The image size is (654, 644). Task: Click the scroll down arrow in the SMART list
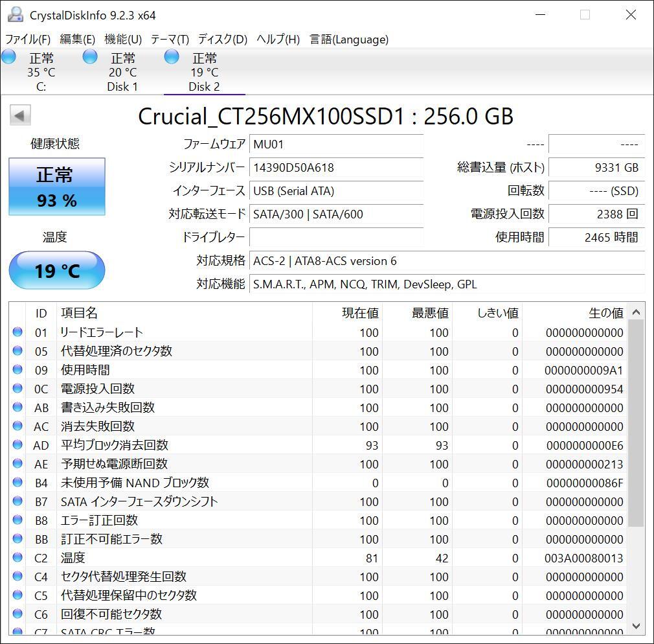coord(636,626)
